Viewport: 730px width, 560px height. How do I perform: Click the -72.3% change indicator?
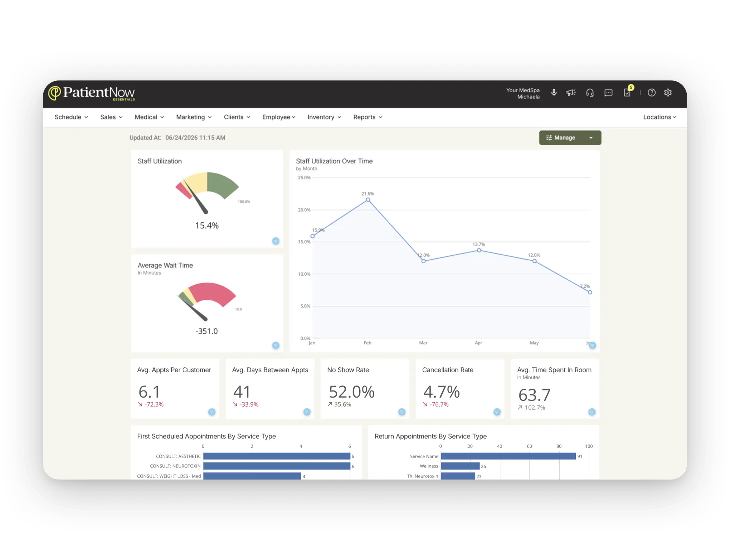(x=151, y=404)
